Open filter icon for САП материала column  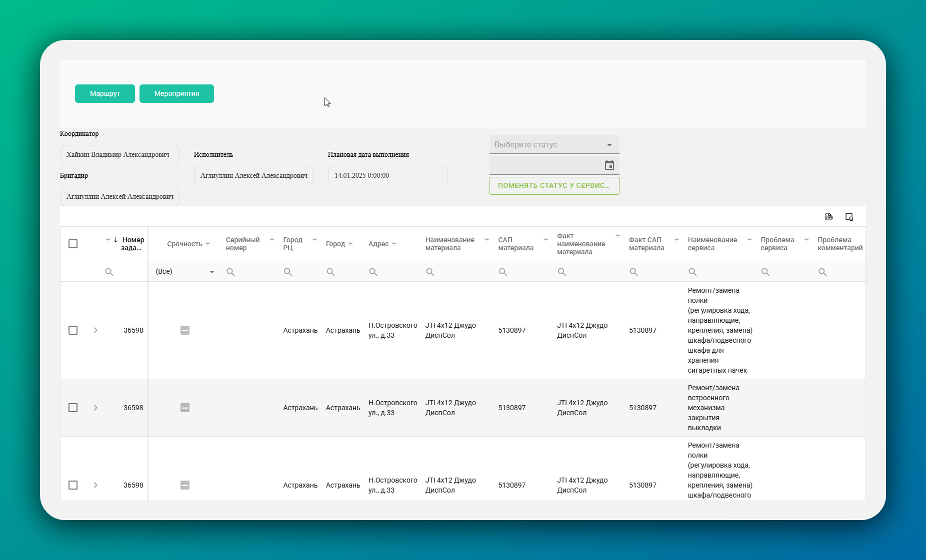pos(545,240)
